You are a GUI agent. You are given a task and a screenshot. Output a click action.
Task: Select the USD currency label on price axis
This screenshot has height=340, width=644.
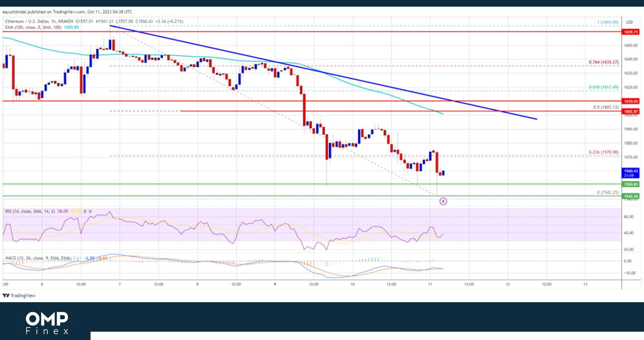629,22
